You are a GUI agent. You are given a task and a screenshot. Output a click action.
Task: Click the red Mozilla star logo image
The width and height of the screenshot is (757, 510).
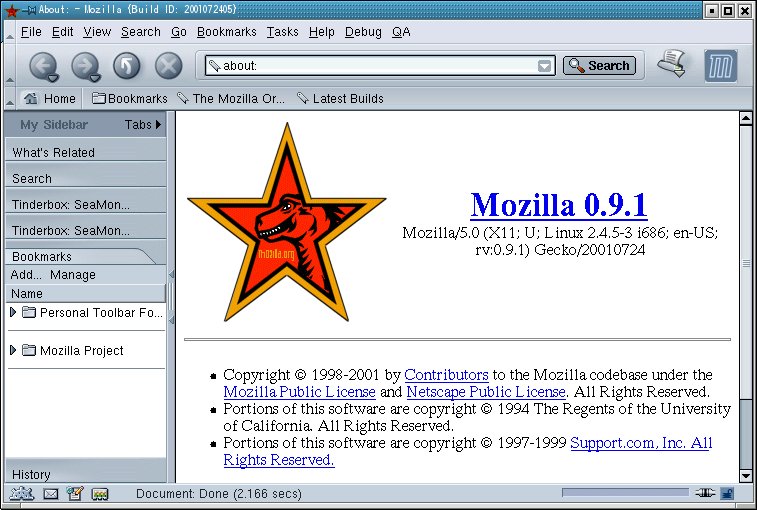287,222
